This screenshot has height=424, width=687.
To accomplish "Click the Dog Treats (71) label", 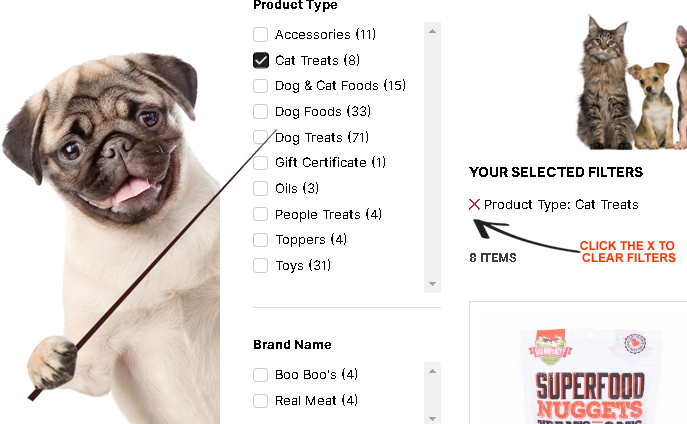I will [322, 138].
